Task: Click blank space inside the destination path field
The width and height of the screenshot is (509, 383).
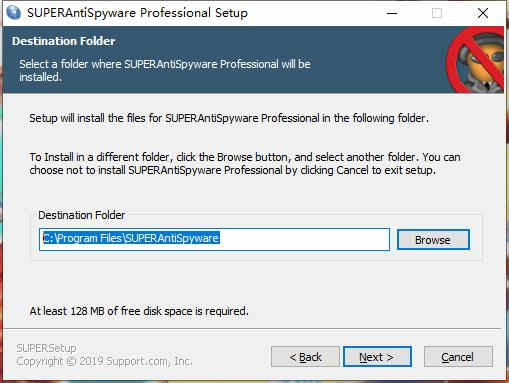Action: (303, 239)
